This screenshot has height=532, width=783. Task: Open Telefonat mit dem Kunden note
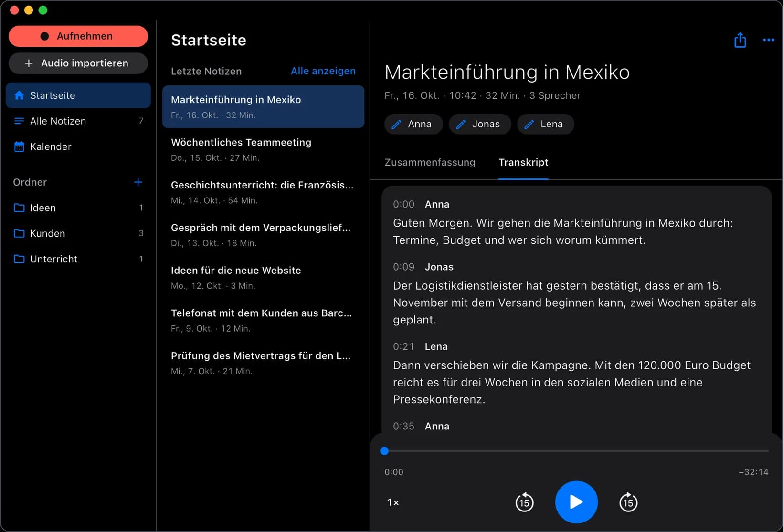263,320
